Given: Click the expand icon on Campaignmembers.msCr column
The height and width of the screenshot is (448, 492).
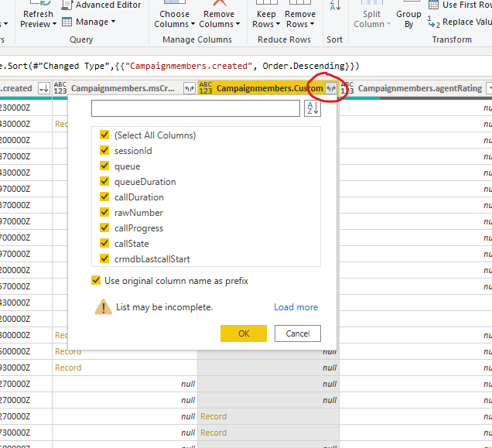Looking at the screenshot, I should point(190,89).
